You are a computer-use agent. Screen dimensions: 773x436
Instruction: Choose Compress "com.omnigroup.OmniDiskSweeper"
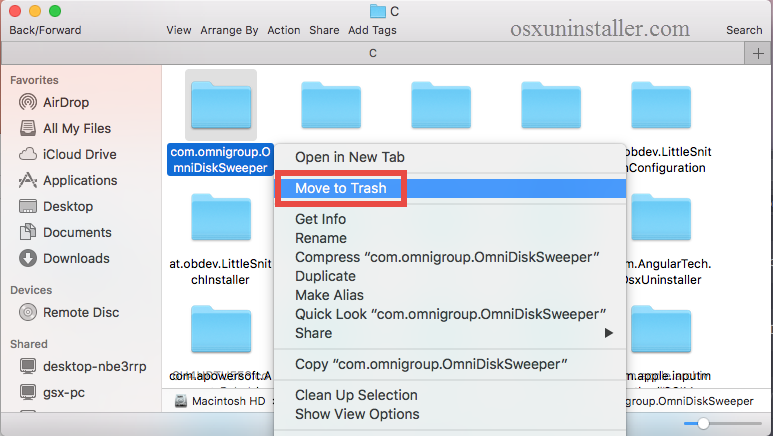450,257
